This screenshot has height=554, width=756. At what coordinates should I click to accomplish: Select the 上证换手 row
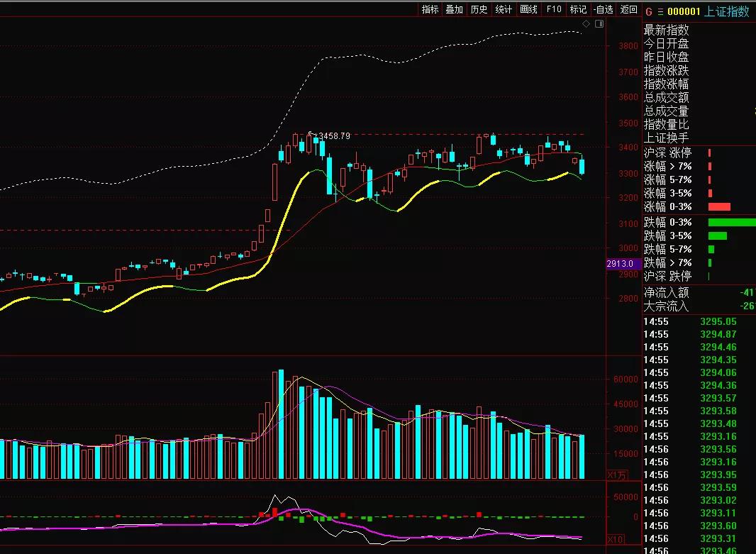coord(699,138)
